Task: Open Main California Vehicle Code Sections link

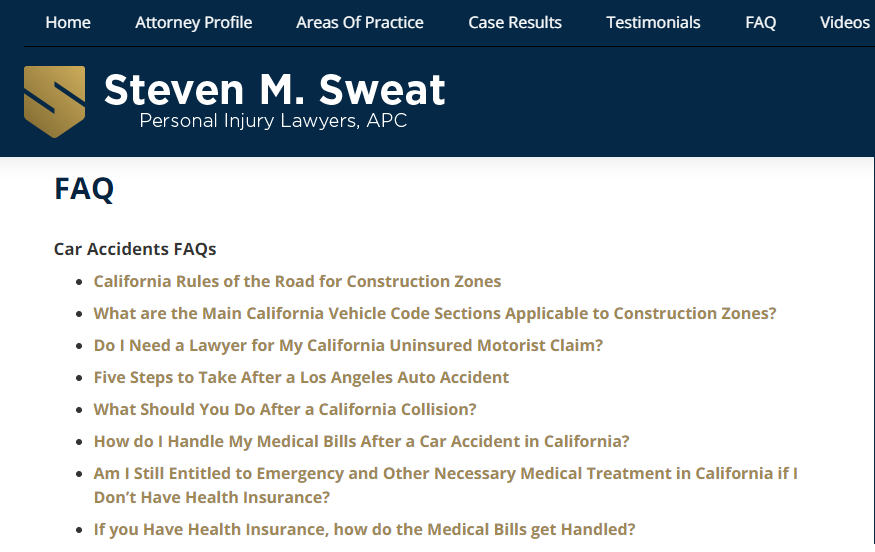Action: (435, 313)
